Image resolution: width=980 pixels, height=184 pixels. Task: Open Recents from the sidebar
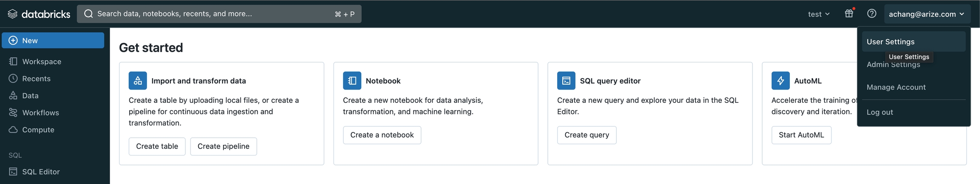point(36,79)
